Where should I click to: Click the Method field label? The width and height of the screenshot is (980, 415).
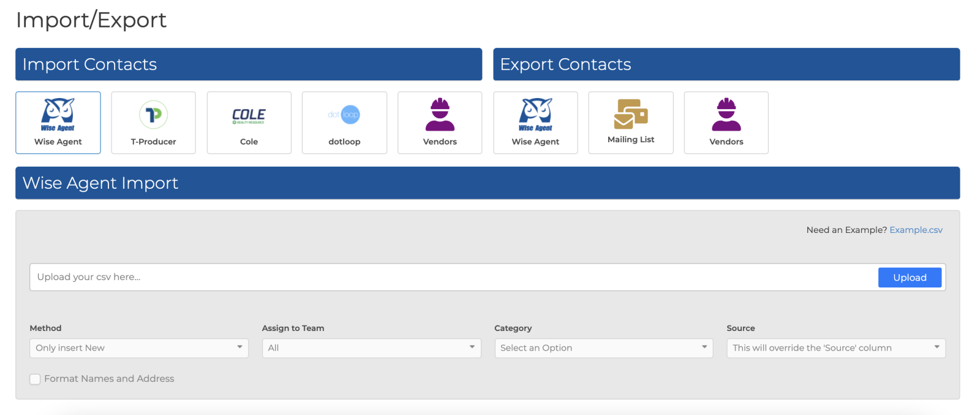click(46, 328)
